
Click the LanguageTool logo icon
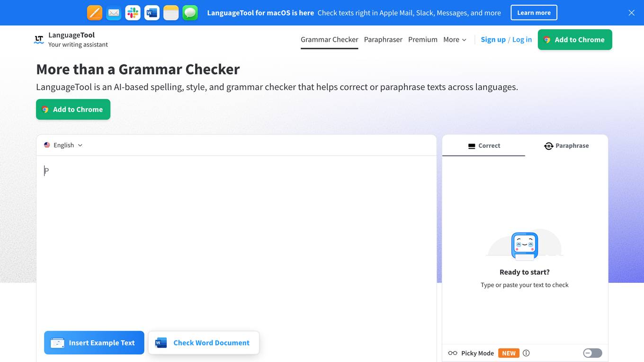coord(39,40)
